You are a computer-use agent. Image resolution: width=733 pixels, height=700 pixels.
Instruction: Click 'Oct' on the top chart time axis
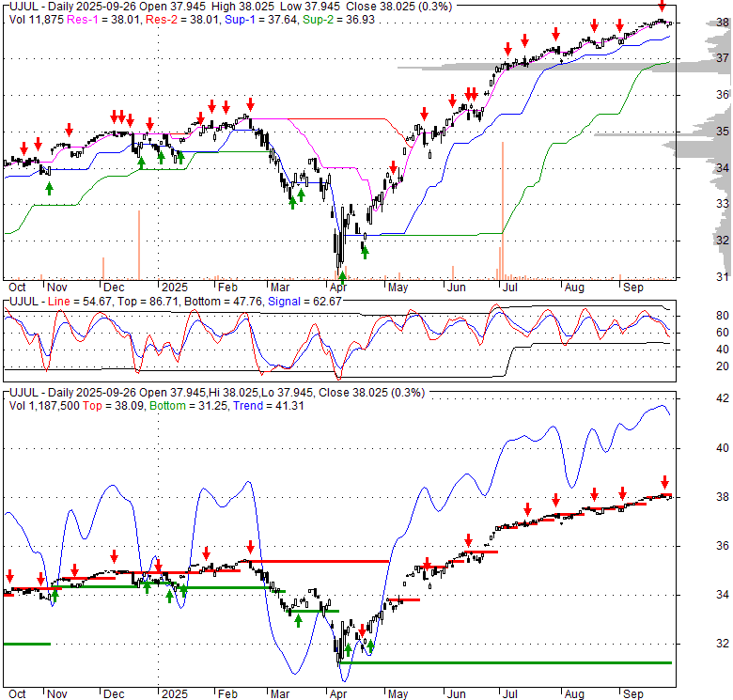(x=17, y=288)
